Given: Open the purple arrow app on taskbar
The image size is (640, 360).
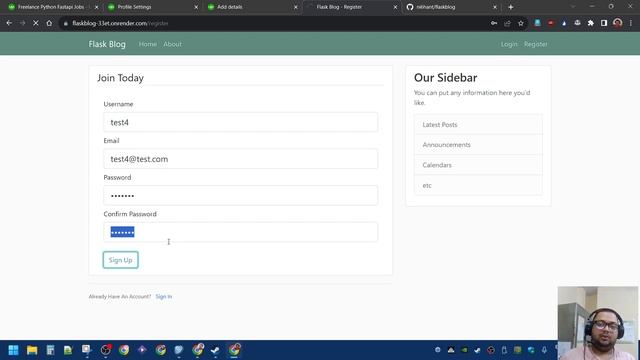Looking at the screenshot, I should tap(142, 350).
